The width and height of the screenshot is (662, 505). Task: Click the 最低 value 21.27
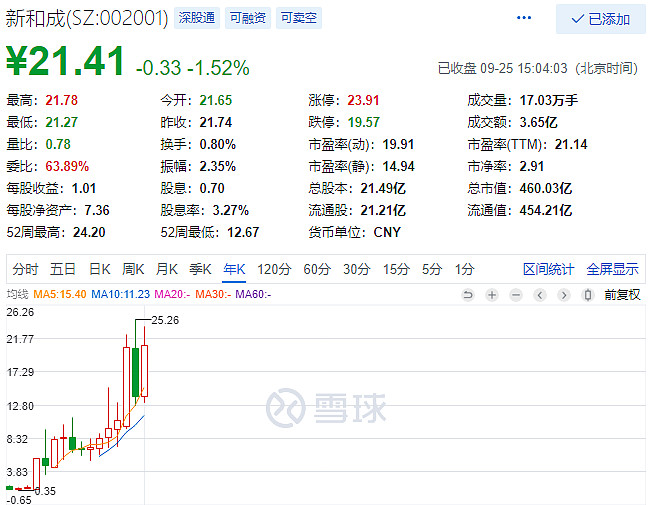point(62,122)
